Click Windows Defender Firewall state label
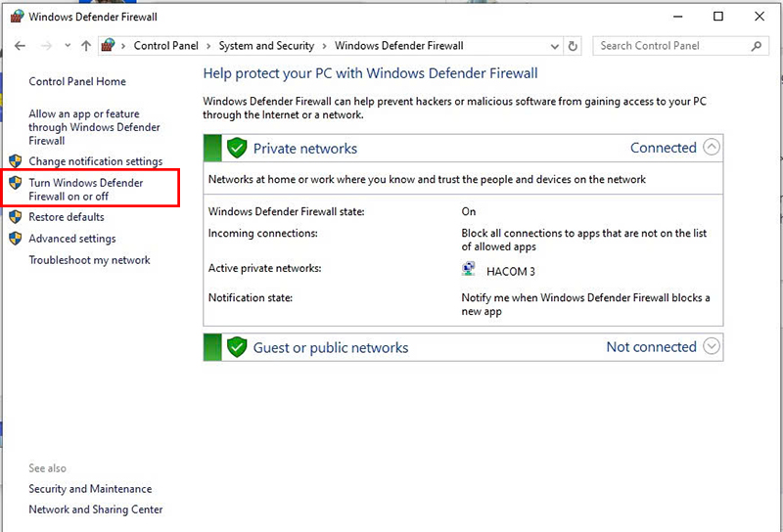The width and height of the screenshot is (783, 532). coord(286,211)
